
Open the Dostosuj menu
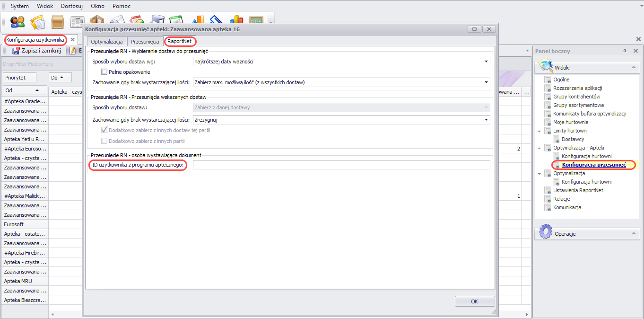[73, 6]
